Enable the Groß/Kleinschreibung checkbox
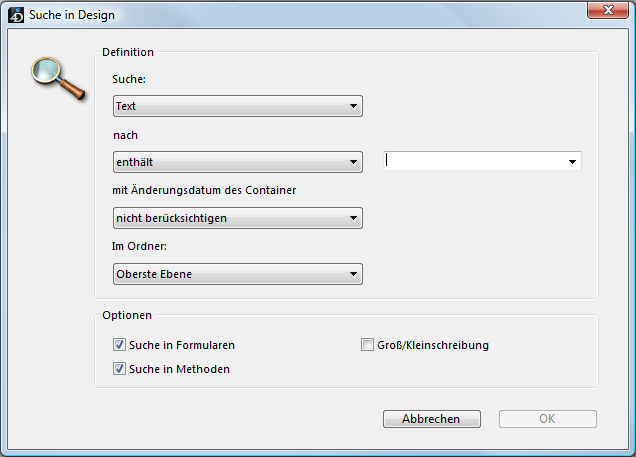Viewport: 636px width, 457px height. click(367, 345)
